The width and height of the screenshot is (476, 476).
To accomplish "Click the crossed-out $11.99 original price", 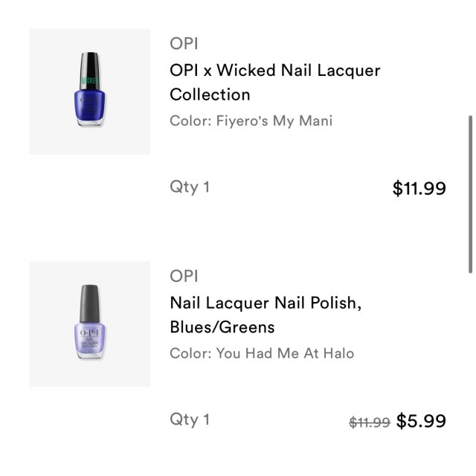I will coord(370,422).
